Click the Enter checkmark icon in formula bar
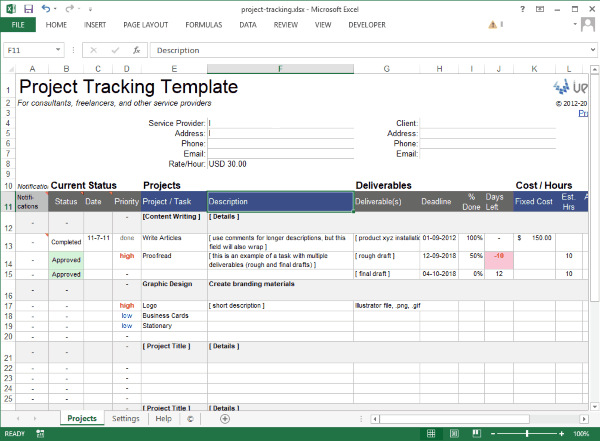This screenshot has width=600, height=441. [x=115, y=50]
